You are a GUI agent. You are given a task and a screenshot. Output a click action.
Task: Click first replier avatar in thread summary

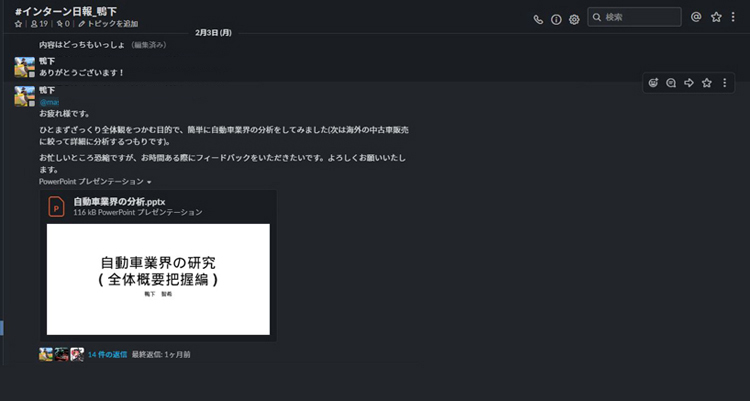point(46,355)
